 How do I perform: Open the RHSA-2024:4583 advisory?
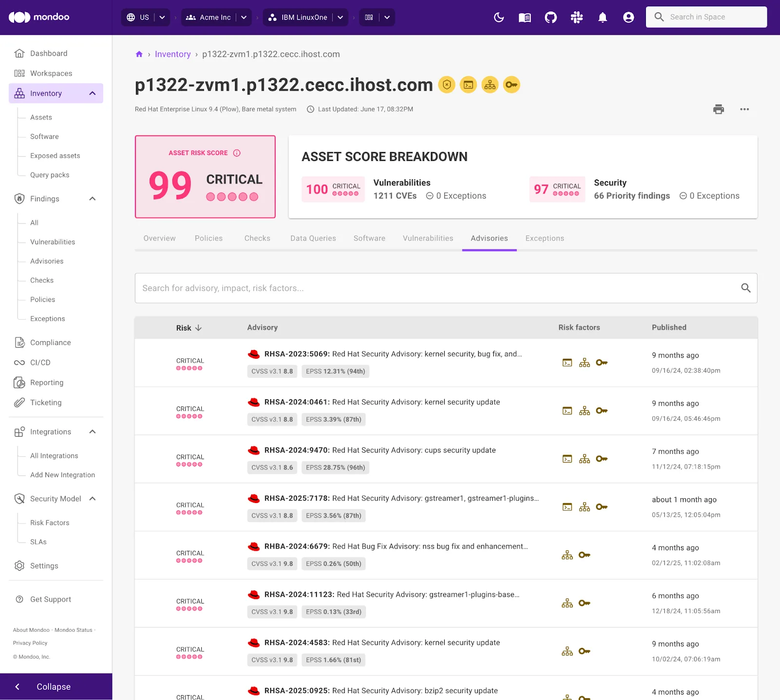tap(382, 642)
